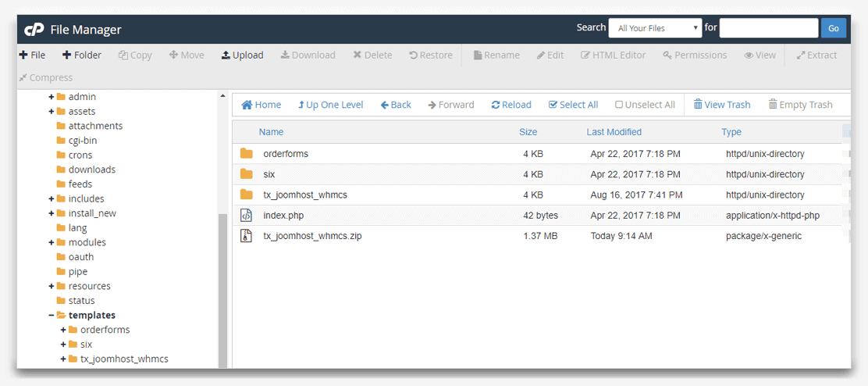Expand the admin folder in tree
Viewport: 868px width, 386px height.
coord(52,97)
